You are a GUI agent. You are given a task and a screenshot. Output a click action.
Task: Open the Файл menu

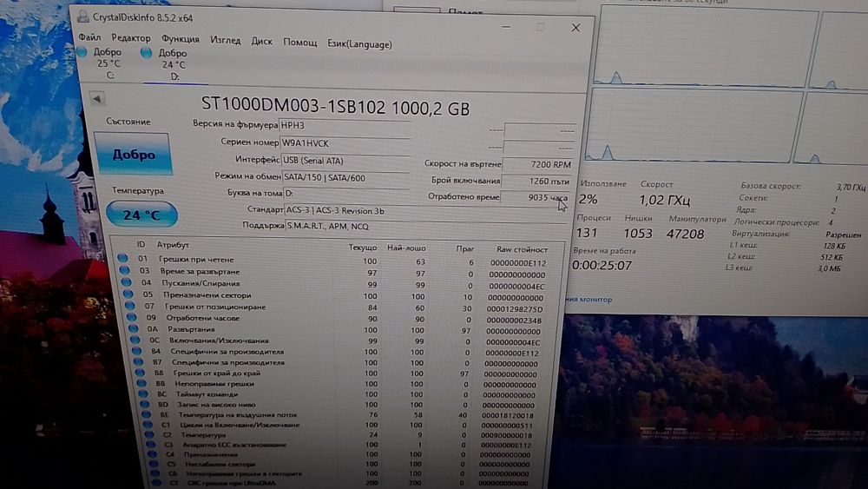tap(89, 37)
